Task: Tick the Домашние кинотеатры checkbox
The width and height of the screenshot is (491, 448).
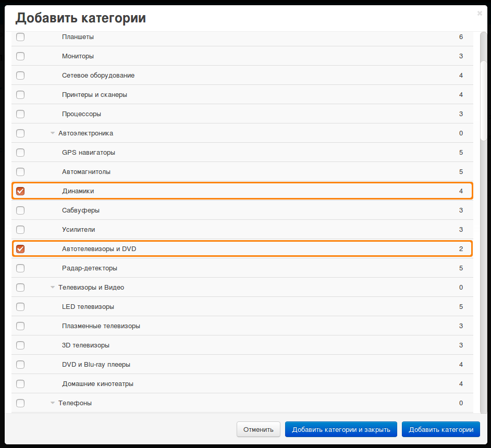Action: click(20, 384)
